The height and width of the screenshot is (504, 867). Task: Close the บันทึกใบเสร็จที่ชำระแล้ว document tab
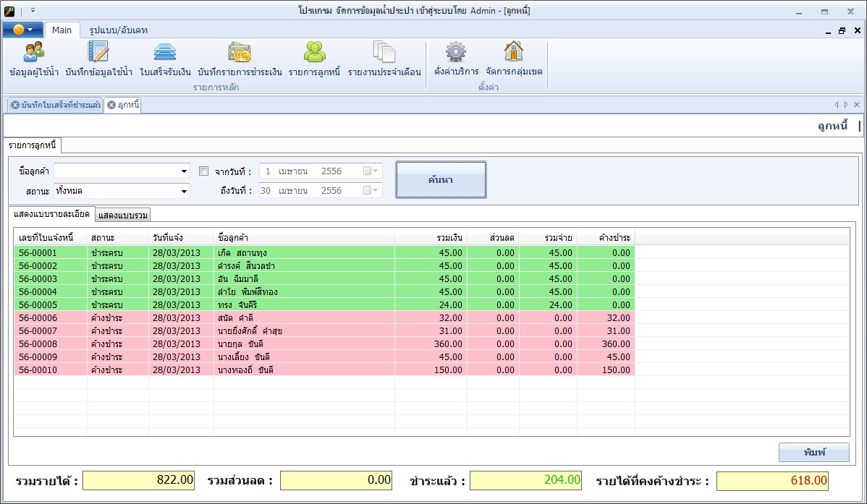(15, 105)
